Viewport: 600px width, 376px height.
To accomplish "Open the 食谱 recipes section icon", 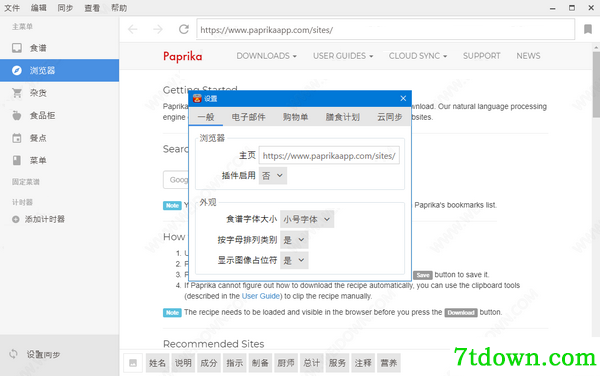I will click(x=17, y=48).
